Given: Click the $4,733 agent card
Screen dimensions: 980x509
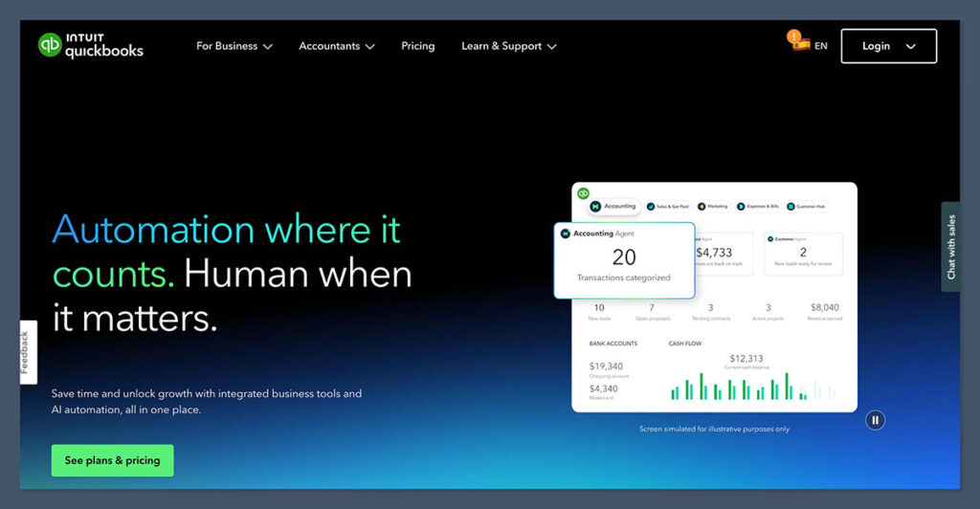Looking at the screenshot, I should (724, 254).
